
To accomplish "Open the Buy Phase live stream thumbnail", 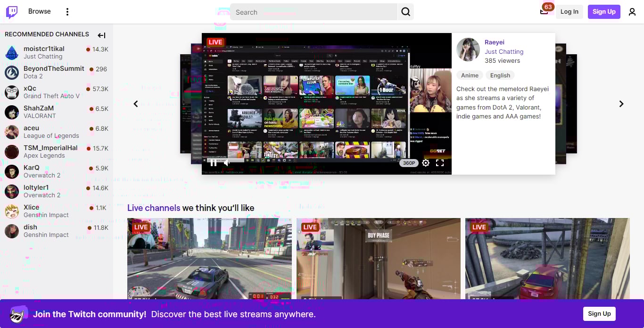I will coord(379,258).
